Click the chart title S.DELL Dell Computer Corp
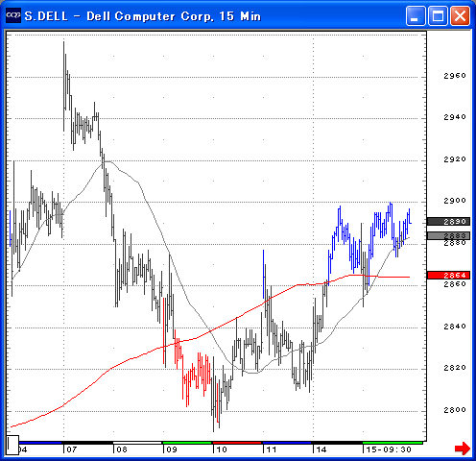 click(143, 16)
